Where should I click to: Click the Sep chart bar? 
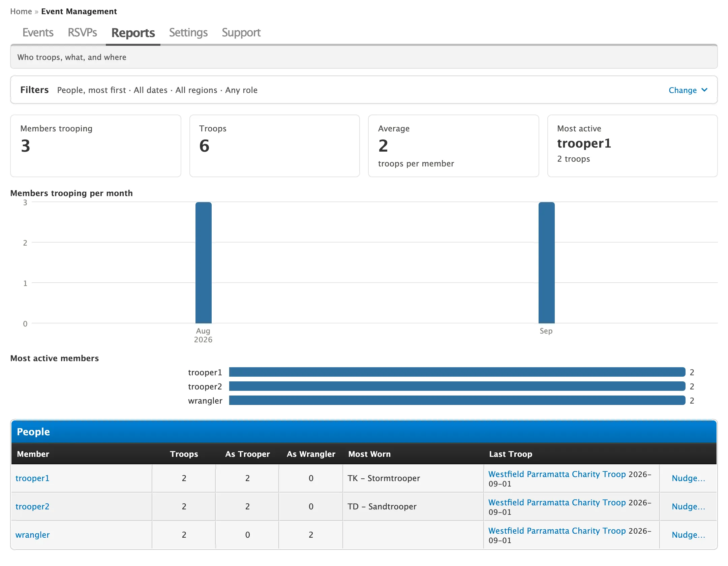point(546,263)
